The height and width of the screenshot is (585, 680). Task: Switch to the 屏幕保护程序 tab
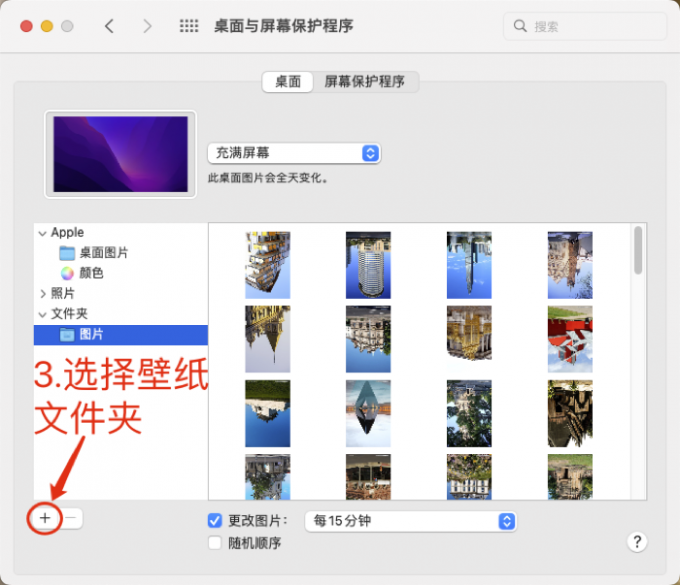pyautogui.click(x=365, y=82)
